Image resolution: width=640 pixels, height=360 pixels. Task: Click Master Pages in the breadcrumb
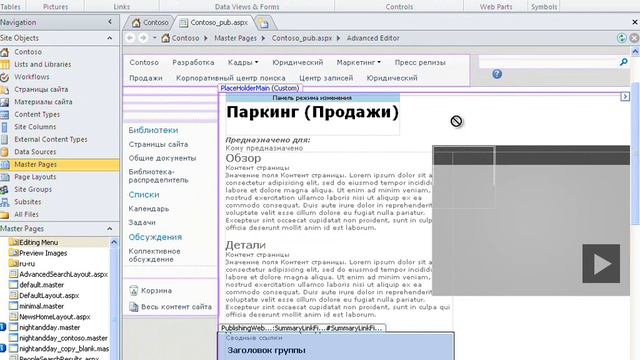[236, 38]
